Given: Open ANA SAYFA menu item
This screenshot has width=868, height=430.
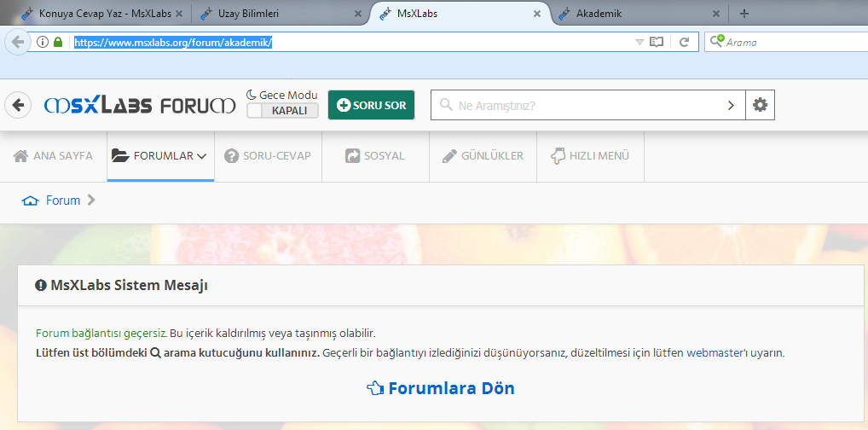Looking at the screenshot, I should pyautogui.click(x=53, y=156).
